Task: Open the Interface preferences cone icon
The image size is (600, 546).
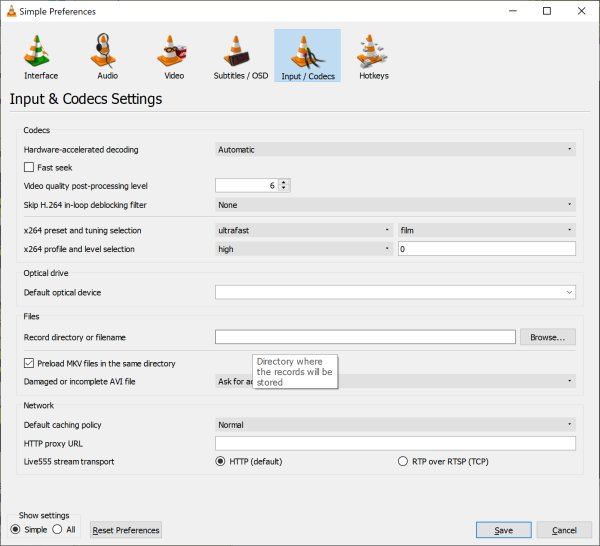Action: [37, 51]
